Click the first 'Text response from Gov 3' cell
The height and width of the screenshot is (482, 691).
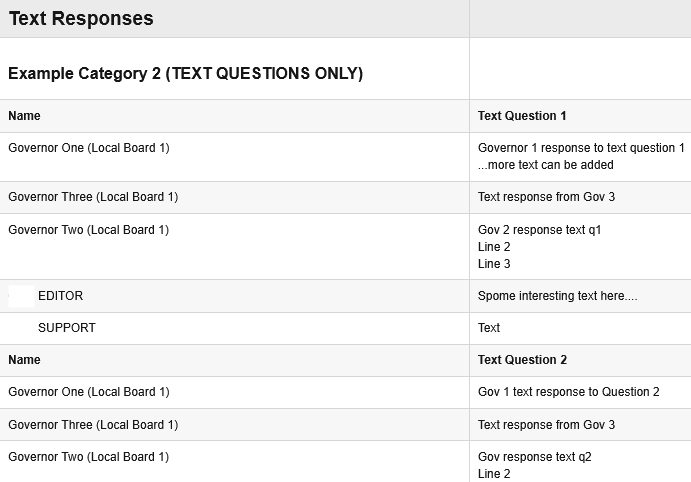(x=546, y=197)
